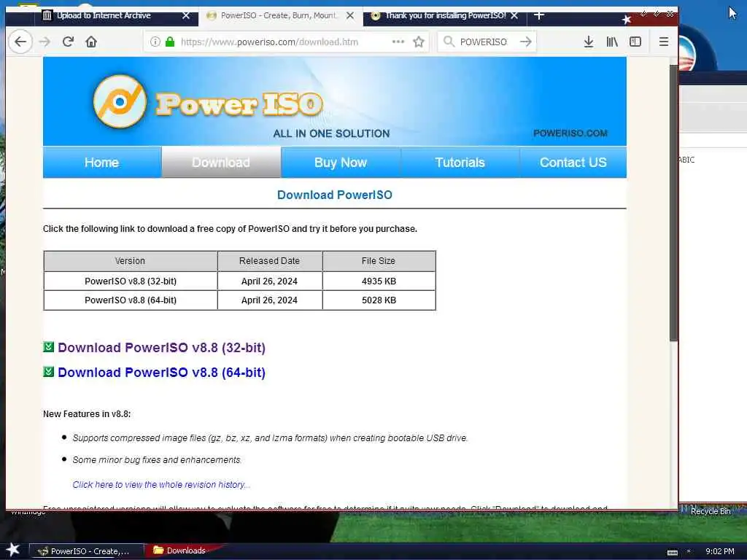Image resolution: width=747 pixels, height=560 pixels.
Task: Open the browser downloads arrow icon
Action: (x=589, y=42)
